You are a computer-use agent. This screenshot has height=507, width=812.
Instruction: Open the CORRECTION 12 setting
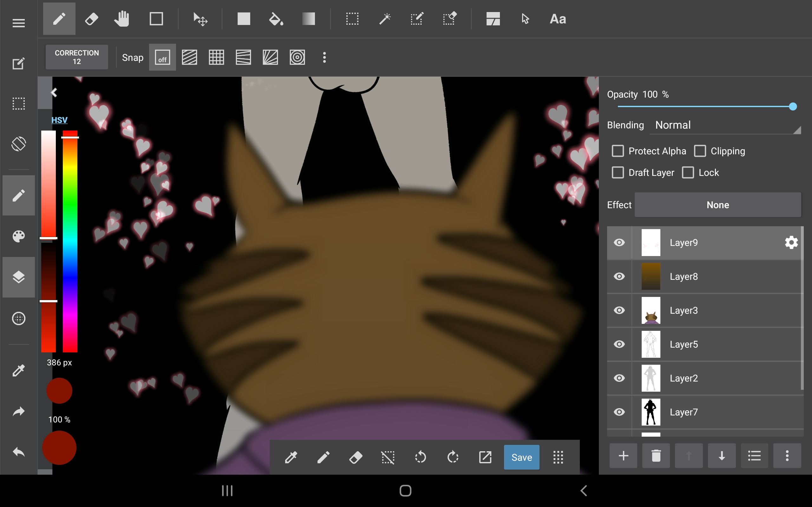pyautogui.click(x=77, y=57)
